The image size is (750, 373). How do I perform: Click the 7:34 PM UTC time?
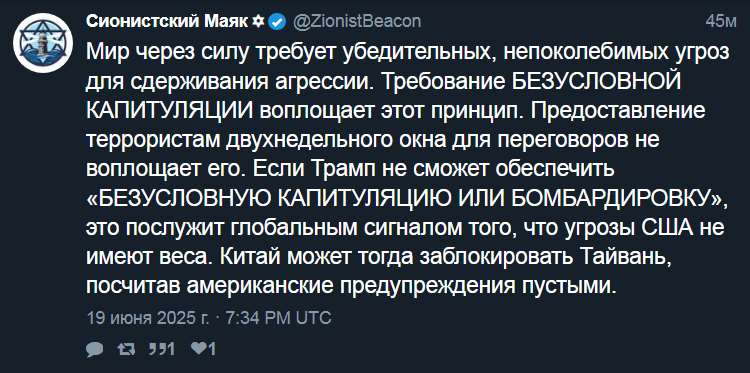276,318
